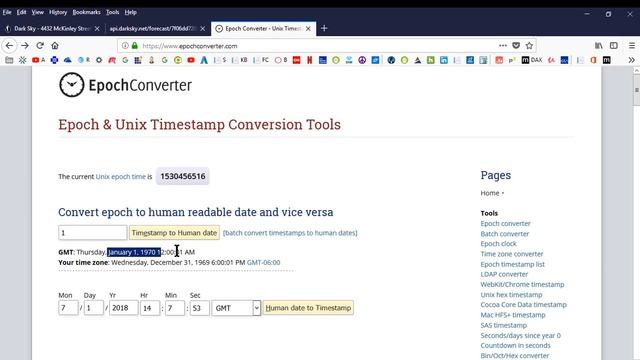640x360 pixels.
Task: Bookmark this page with the star
Action: (x=529, y=46)
